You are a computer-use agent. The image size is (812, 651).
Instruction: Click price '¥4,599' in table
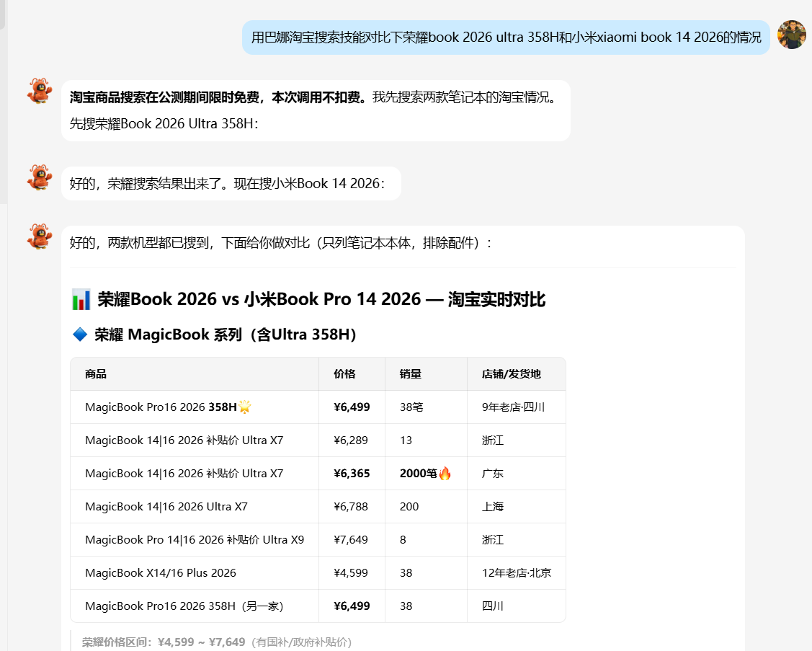(351, 572)
